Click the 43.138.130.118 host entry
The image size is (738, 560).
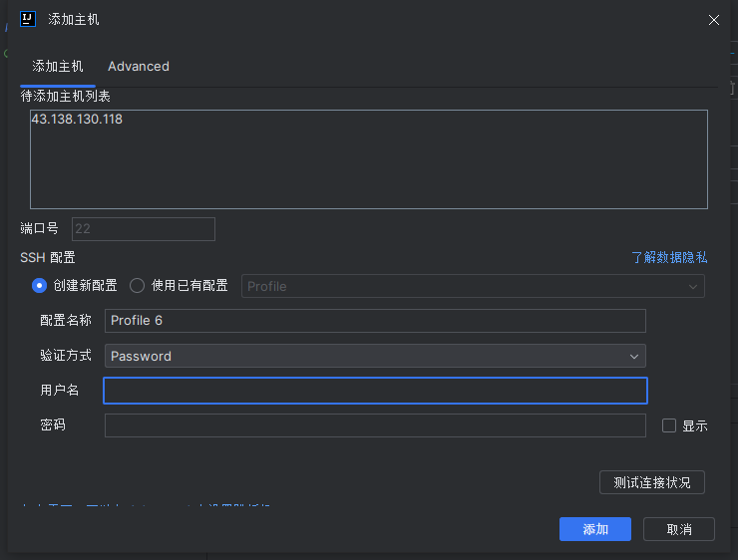(77, 120)
